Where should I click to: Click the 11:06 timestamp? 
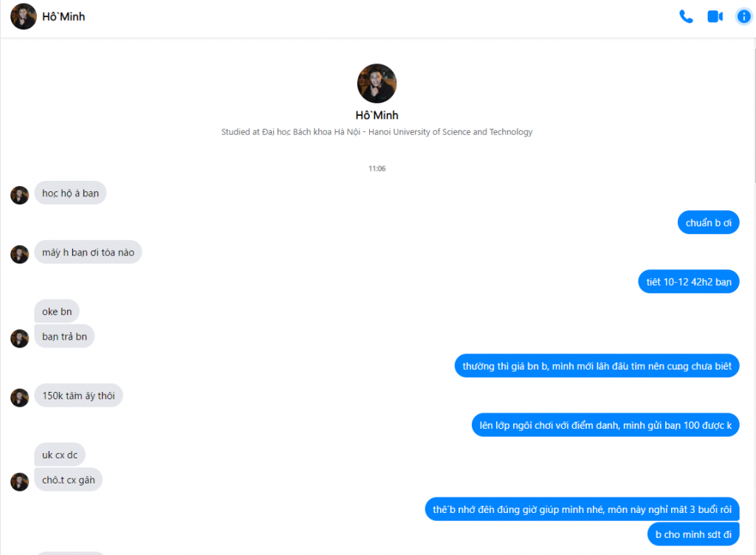click(x=377, y=168)
